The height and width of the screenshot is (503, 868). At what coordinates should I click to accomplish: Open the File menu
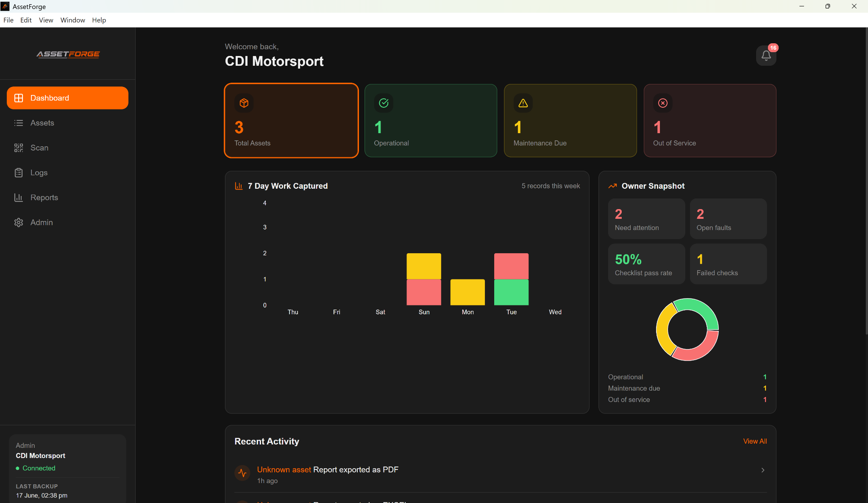(8, 20)
